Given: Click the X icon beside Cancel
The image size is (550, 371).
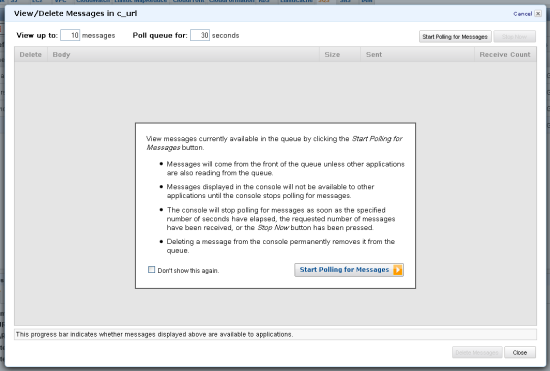Looking at the screenshot, I should coord(538,14).
